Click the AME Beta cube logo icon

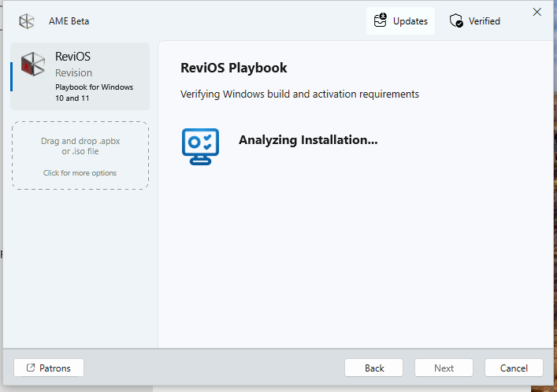tap(27, 21)
